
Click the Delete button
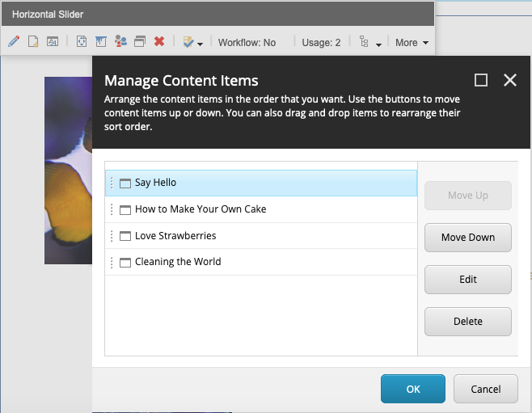pos(468,322)
